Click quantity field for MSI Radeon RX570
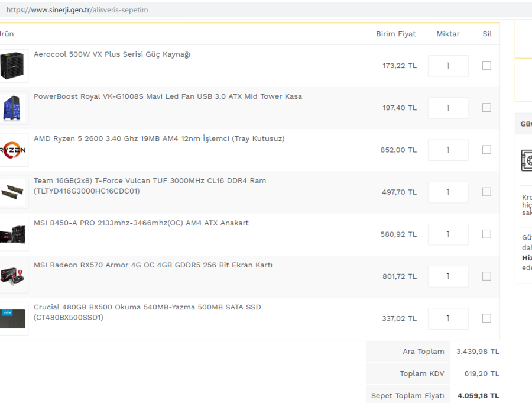Image resolution: width=532 pixels, height=403 pixels. tap(448, 276)
